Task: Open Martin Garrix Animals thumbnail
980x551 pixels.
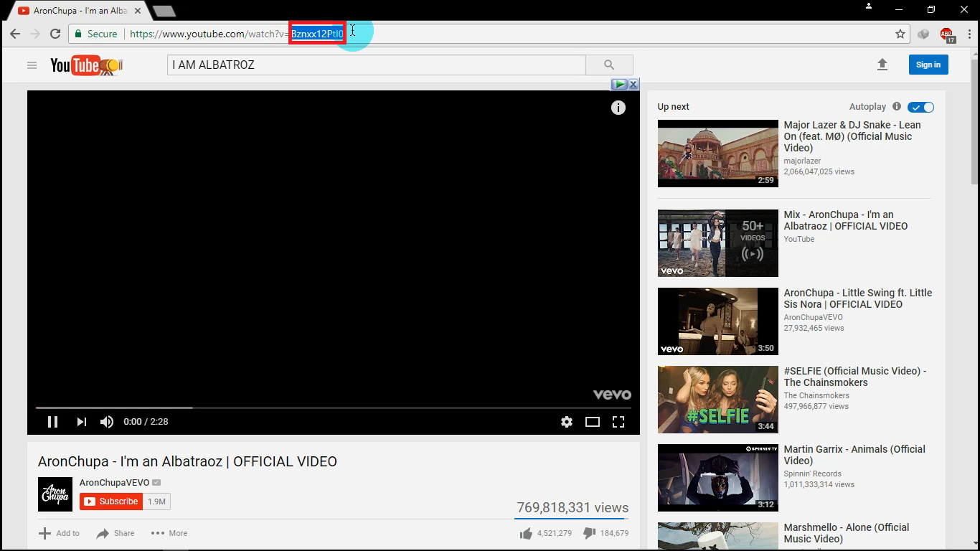Action: (718, 478)
